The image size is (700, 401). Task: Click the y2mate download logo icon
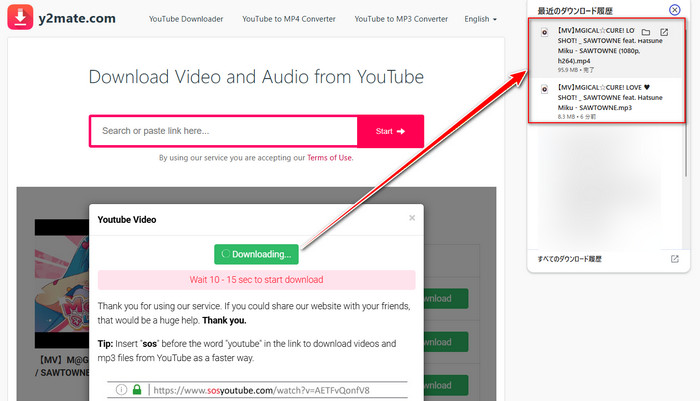click(x=20, y=17)
